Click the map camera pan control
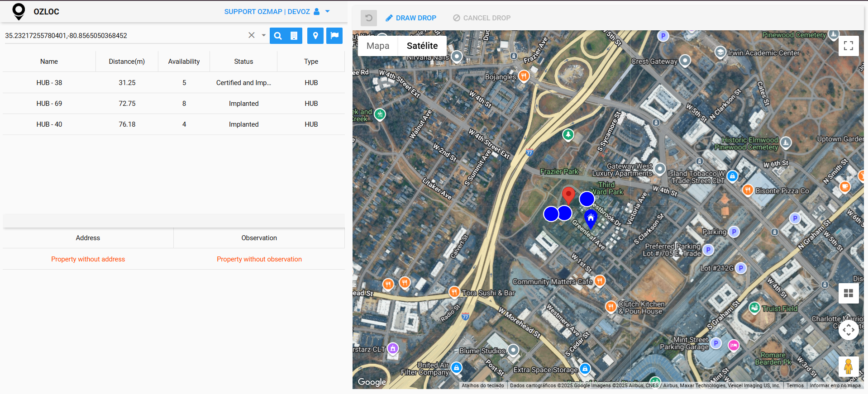The image size is (868, 394). pyautogui.click(x=849, y=330)
